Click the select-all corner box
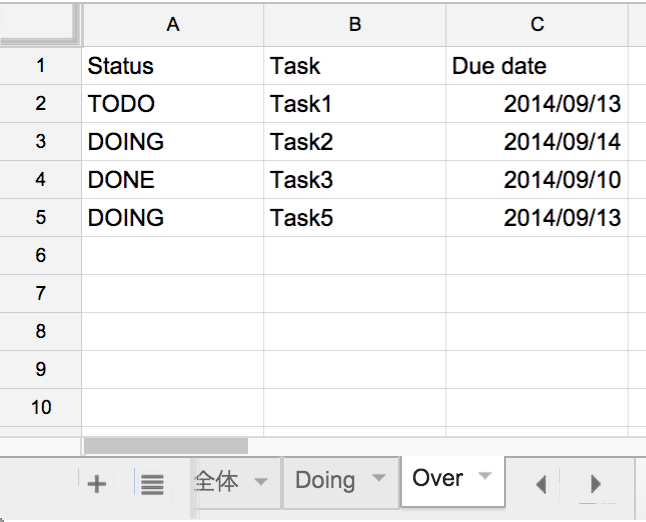Viewport: 646px width, 522px height. (40, 24)
